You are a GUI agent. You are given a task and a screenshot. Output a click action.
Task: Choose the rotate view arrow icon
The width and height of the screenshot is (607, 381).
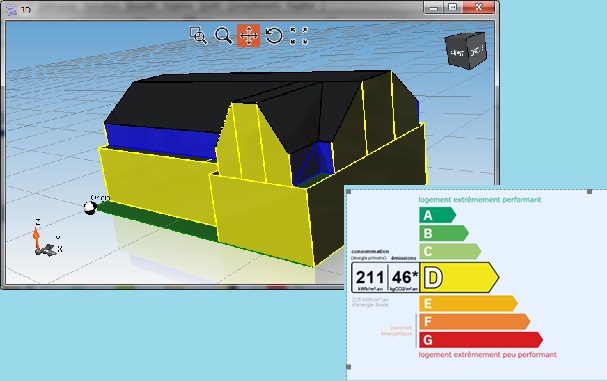point(274,36)
